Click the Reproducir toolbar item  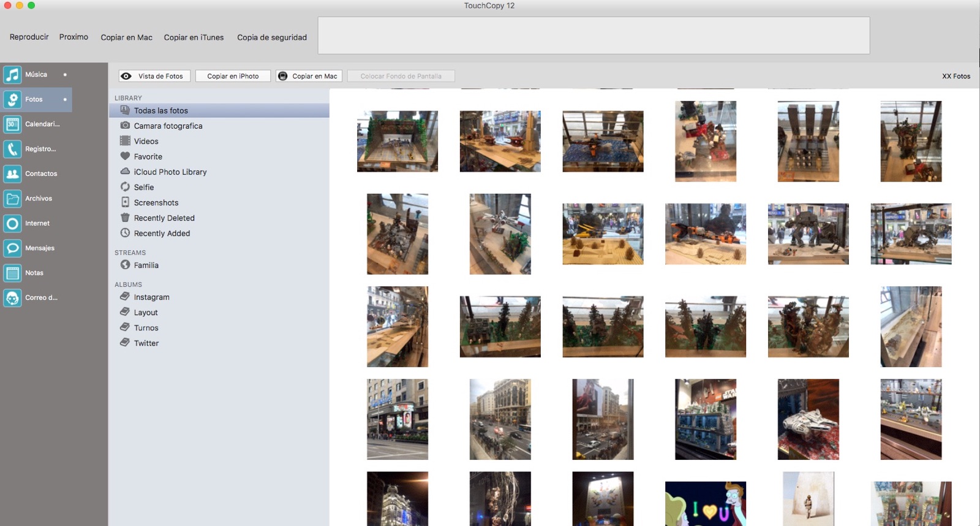(x=29, y=37)
